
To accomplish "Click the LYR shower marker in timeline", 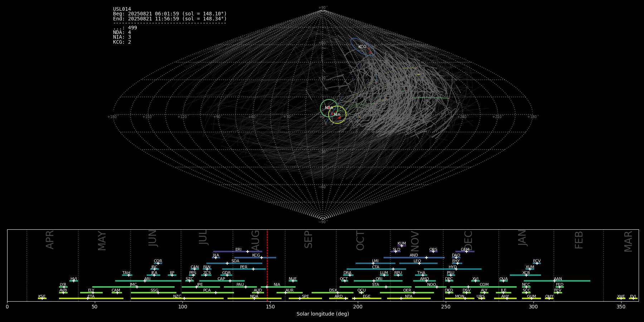I will (64, 287).
